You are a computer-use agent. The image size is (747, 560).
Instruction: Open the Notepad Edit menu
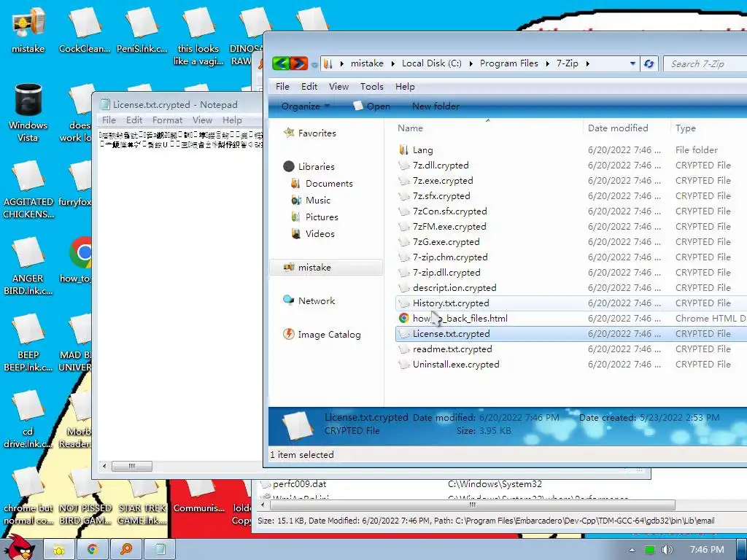134,120
